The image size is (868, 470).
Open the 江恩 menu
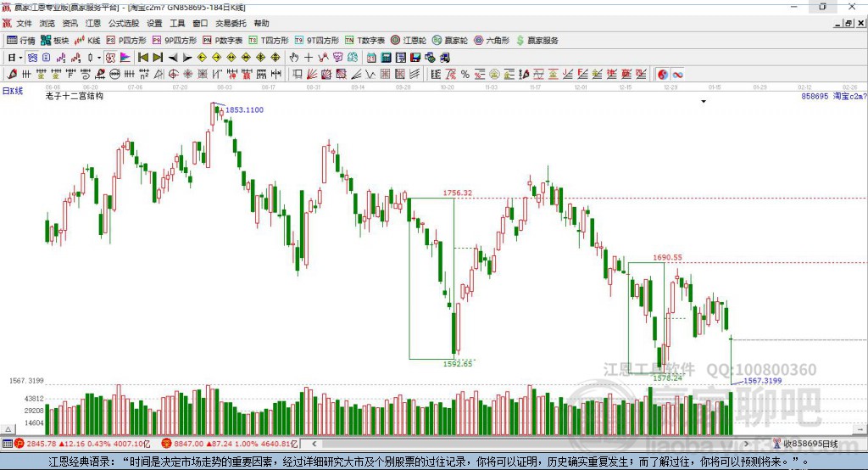click(93, 23)
